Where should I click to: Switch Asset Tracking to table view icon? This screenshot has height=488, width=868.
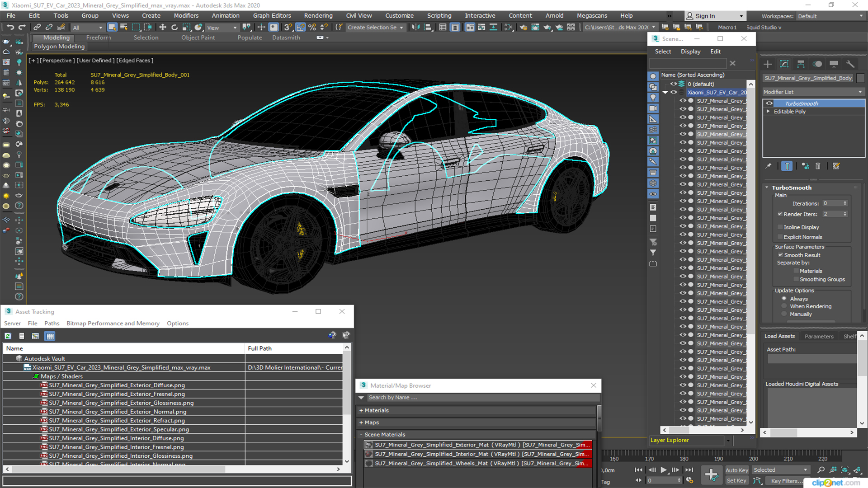(x=50, y=336)
